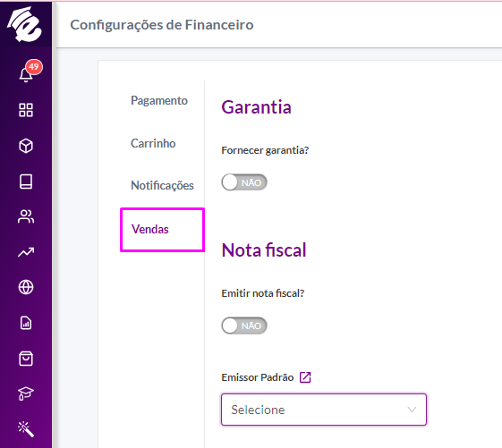Image resolution: width=502 pixels, height=448 pixels.
Task: Click the platform logo at top left
Action: (25, 24)
